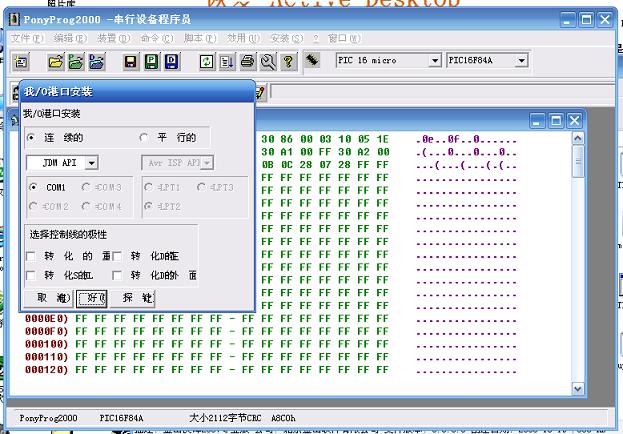Image resolution: width=623 pixels, height=434 pixels.
Task: Open the PIC 16 micro family dropdown
Action: pos(435,60)
